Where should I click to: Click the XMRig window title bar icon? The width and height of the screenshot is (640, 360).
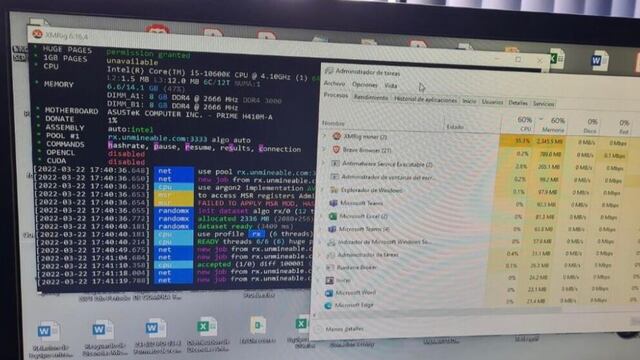click(38, 34)
